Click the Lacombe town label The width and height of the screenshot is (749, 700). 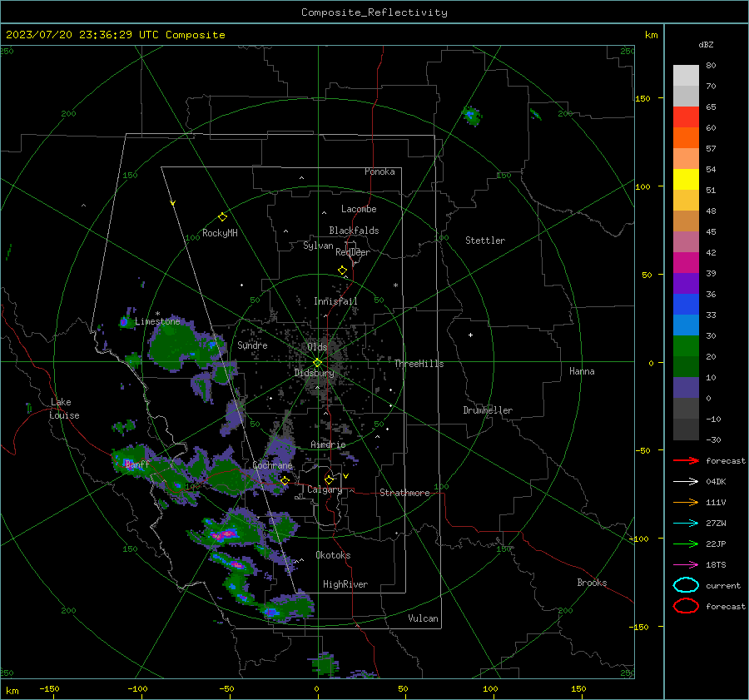pos(359,209)
